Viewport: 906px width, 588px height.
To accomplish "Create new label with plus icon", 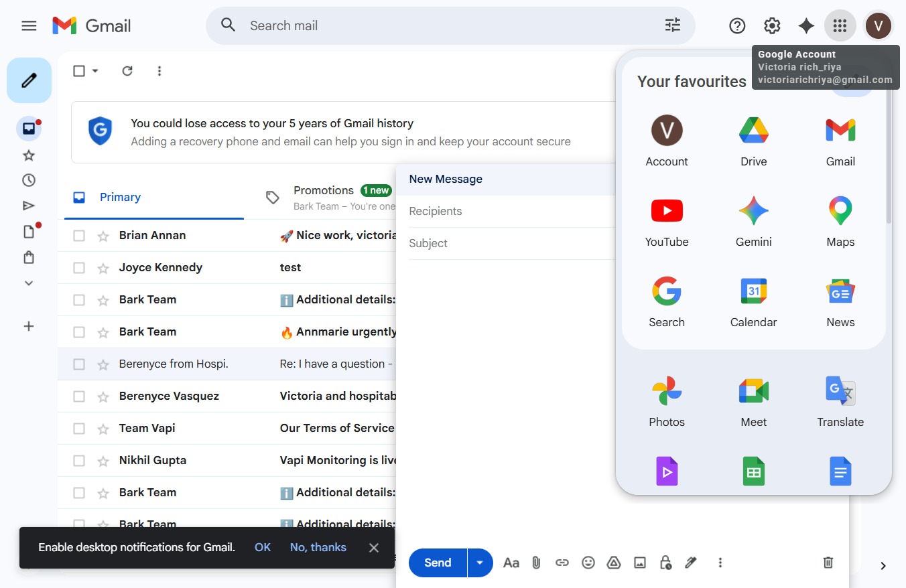I will (x=29, y=326).
